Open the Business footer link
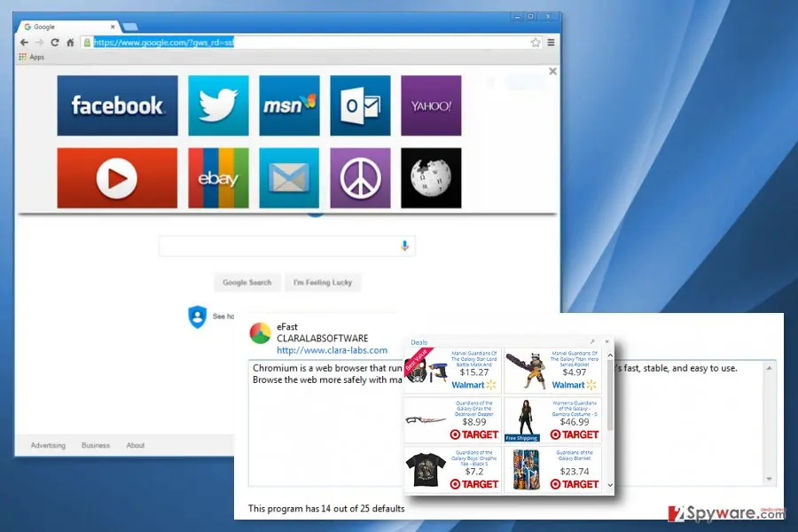 [96, 445]
